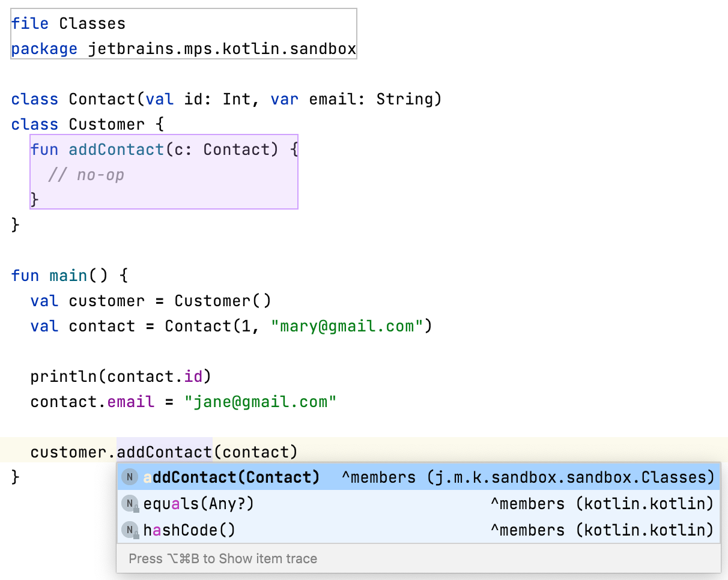Select the addContact(Contact) completion entry

pos(418,477)
